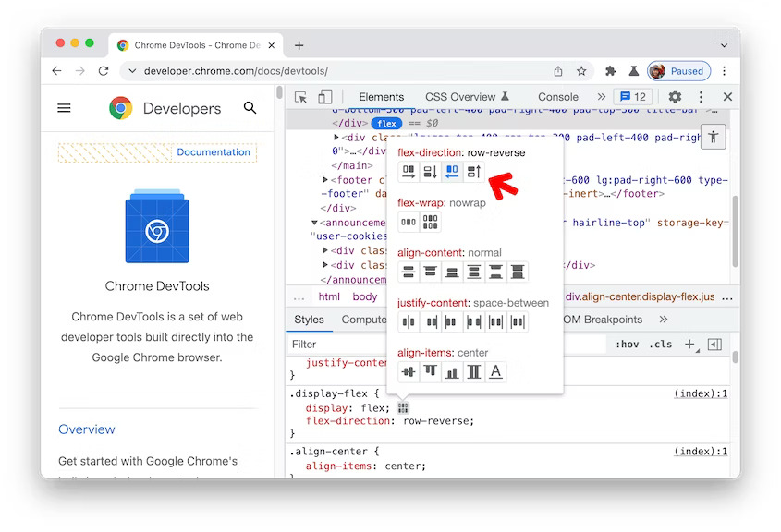Open the more panels chevron menu

click(x=601, y=96)
